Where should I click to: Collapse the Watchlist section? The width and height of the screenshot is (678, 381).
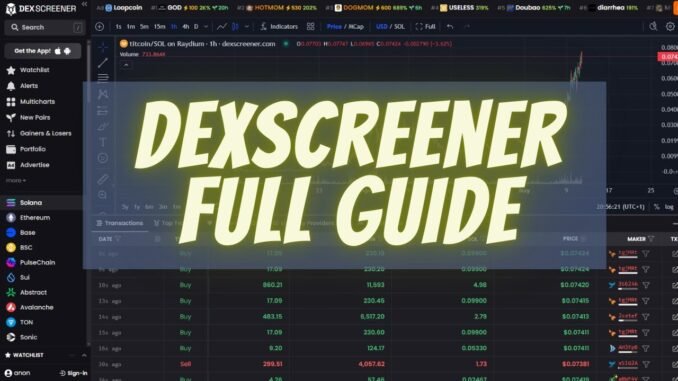[84, 355]
